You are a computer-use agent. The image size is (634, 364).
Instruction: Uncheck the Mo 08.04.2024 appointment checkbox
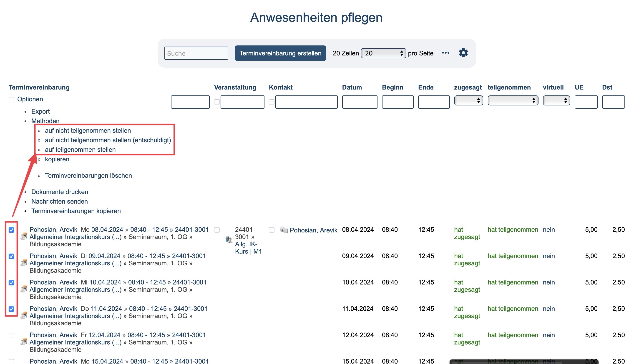tap(11, 230)
